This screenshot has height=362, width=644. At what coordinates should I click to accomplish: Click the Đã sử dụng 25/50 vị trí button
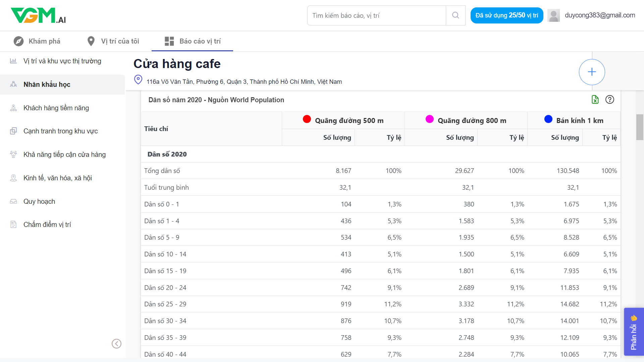pos(506,15)
